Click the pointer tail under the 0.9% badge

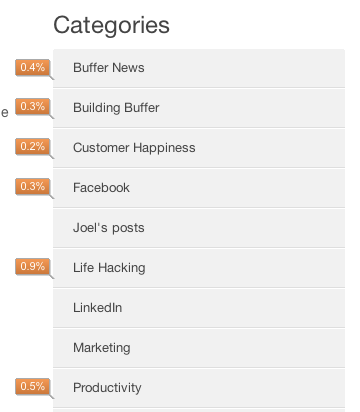[x=52, y=277]
